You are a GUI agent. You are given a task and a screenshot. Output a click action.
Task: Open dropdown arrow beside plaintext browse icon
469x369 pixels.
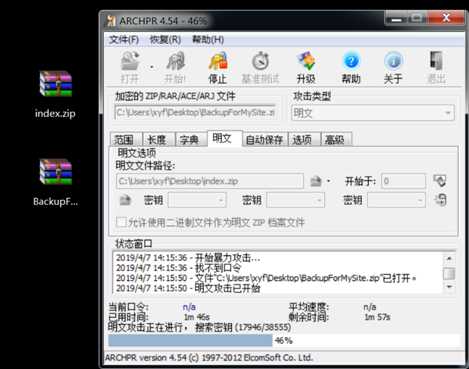pos(329,181)
